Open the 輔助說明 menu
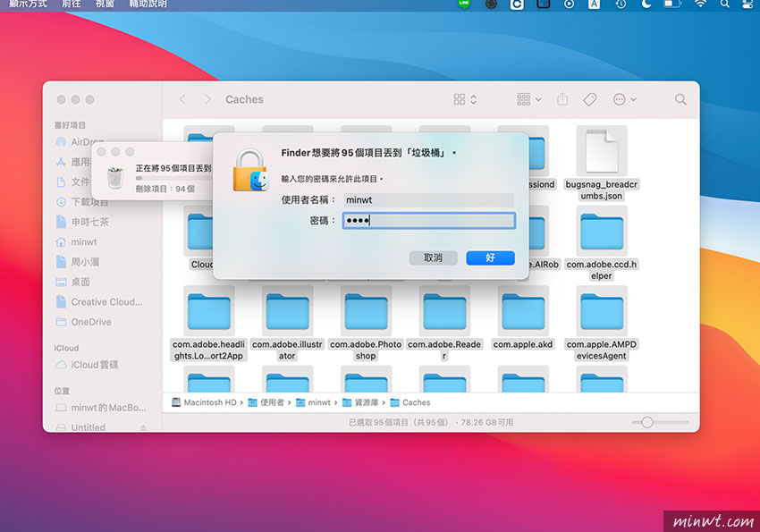Viewport: 760px width, 532px height. coord(148,4)
